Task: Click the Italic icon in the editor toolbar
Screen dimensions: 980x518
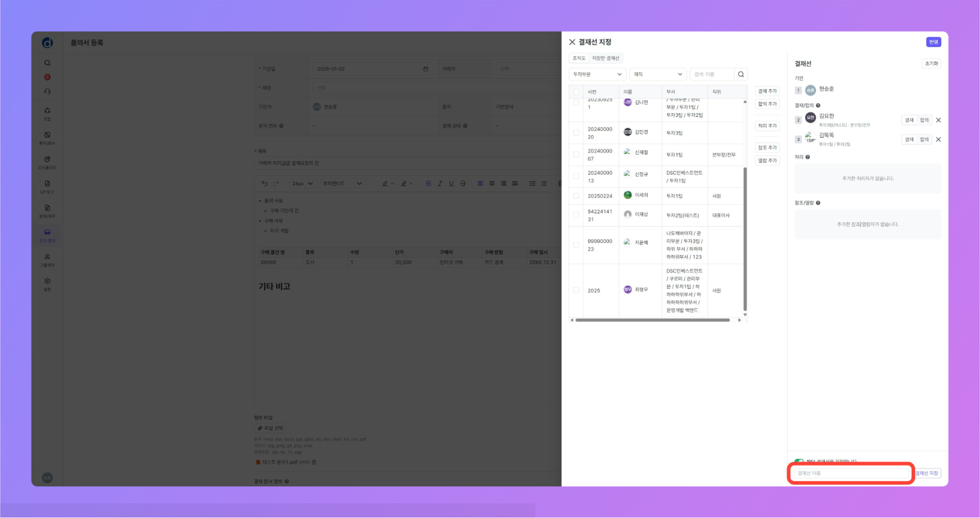Action: pyautogui.click(x=440, y=184)
